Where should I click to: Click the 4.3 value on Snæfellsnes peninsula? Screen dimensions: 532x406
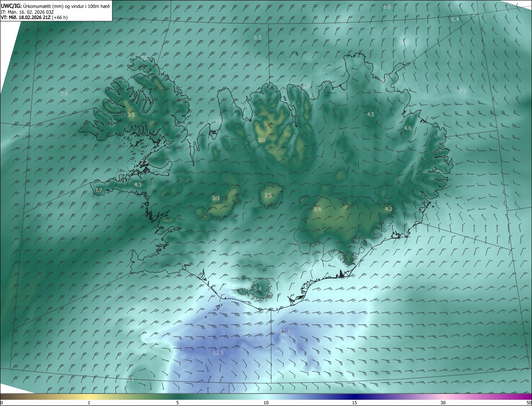(138, 185)
